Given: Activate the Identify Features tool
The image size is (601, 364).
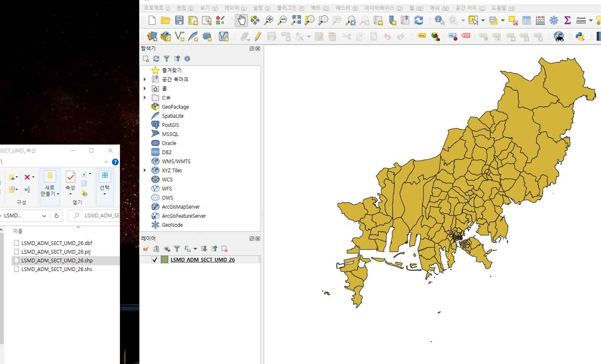Looking at the screenshot, I should pyautogui.click(x=440, y=20).
